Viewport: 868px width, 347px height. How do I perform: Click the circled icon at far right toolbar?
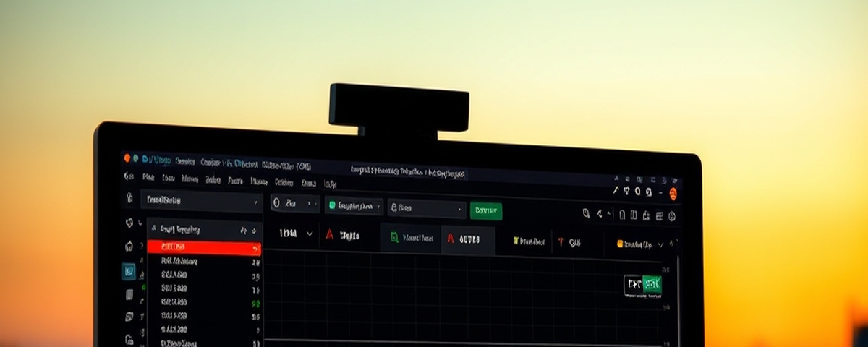672,216
